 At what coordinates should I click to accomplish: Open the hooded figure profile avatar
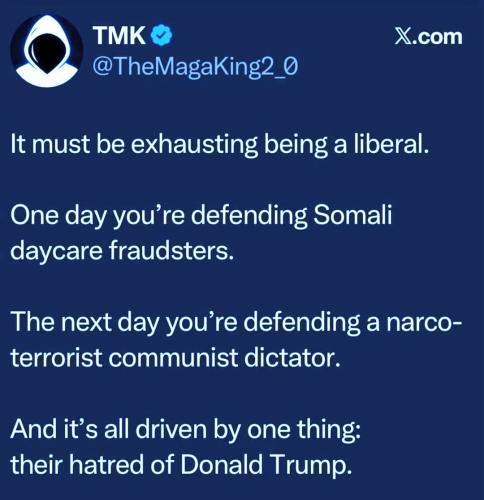(x=47, y=51)
